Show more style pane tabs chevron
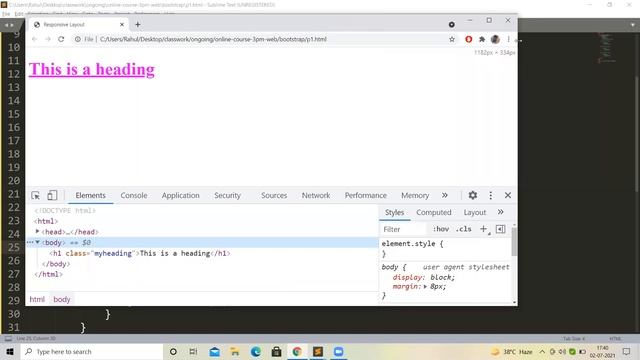The width and height of the screenshot is (640, 360). click(500, 212)
